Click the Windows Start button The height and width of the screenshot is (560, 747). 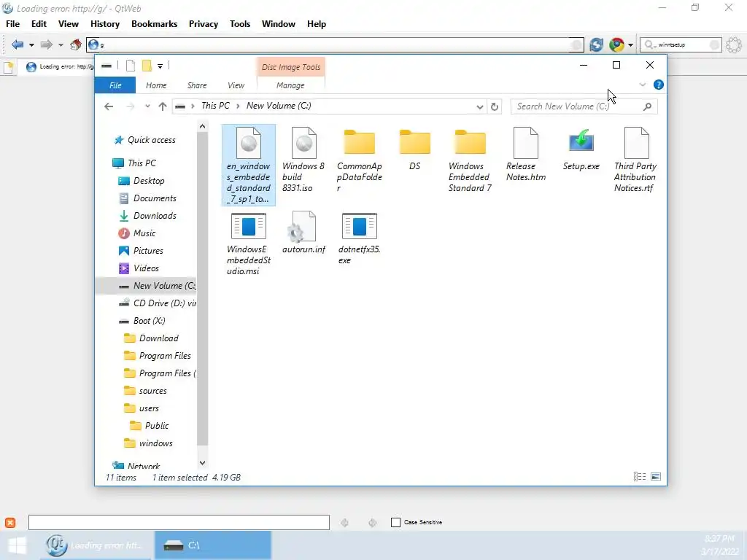tap(18, 545)
